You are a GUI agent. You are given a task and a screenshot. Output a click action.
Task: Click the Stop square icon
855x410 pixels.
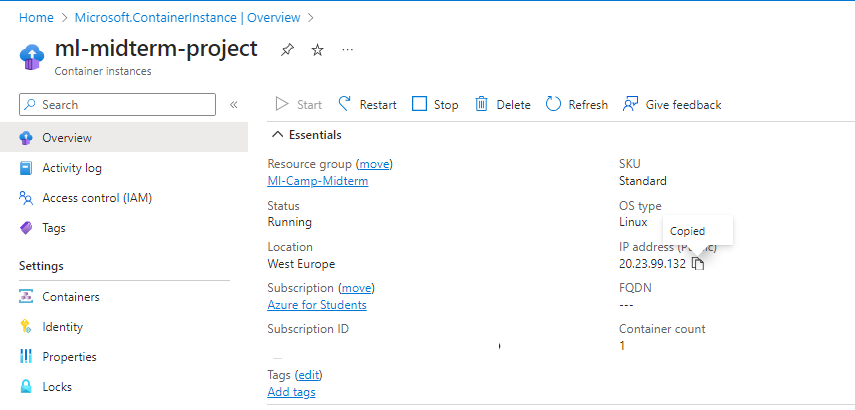(x=419, y=104)
